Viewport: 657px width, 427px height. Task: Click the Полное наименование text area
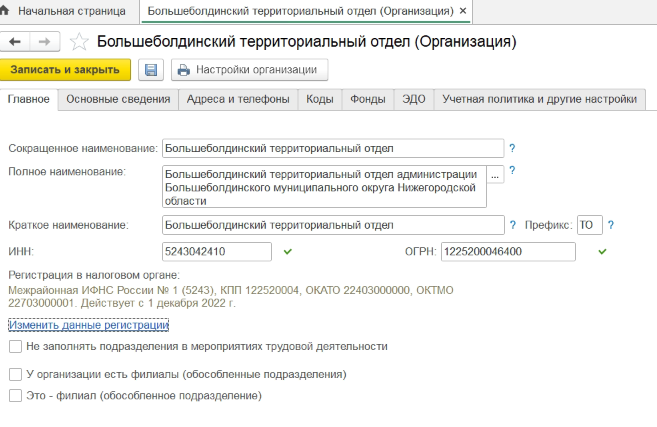pyautogui.click(x=324, y=187)
